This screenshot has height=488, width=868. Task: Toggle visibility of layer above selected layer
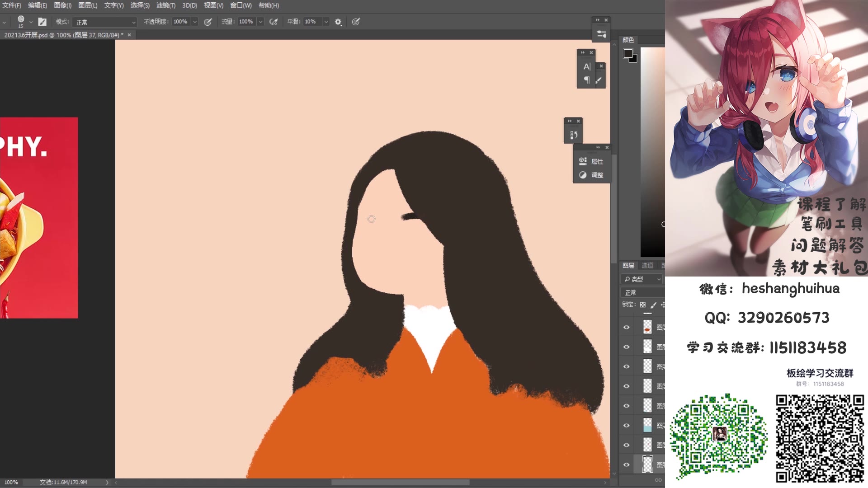click(627, 445)
